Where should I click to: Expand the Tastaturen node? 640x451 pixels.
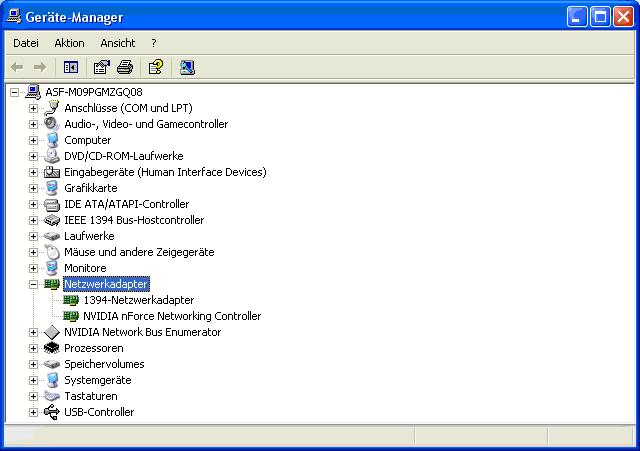pyautogui.click(x=33, y=396)
